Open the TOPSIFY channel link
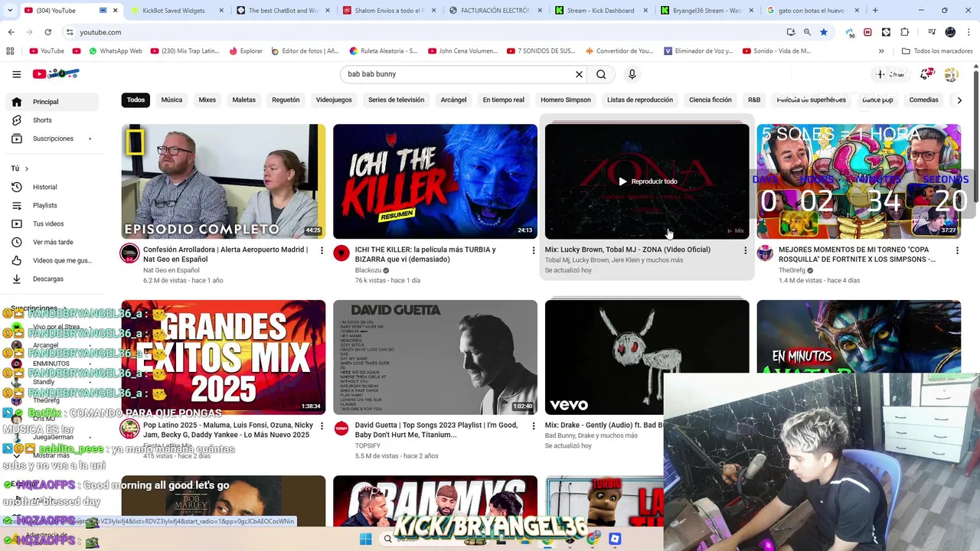980x551 pixels. coord(367,445)
